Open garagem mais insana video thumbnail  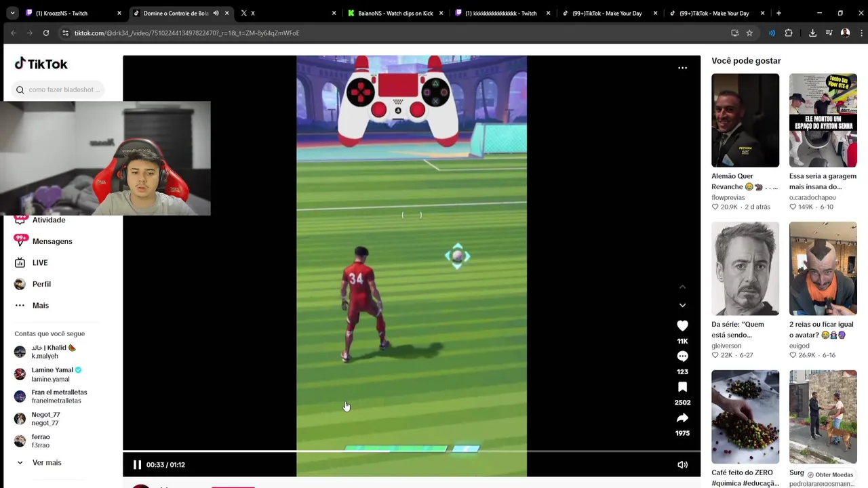823,120
